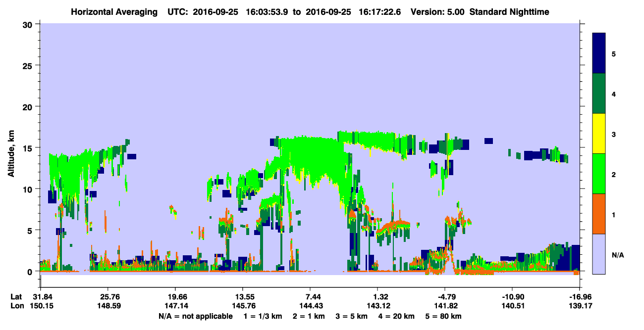The image size is (644, 330).
Task: Click the colorbar label 'N/A'
Action: click(x=618, y=255)
